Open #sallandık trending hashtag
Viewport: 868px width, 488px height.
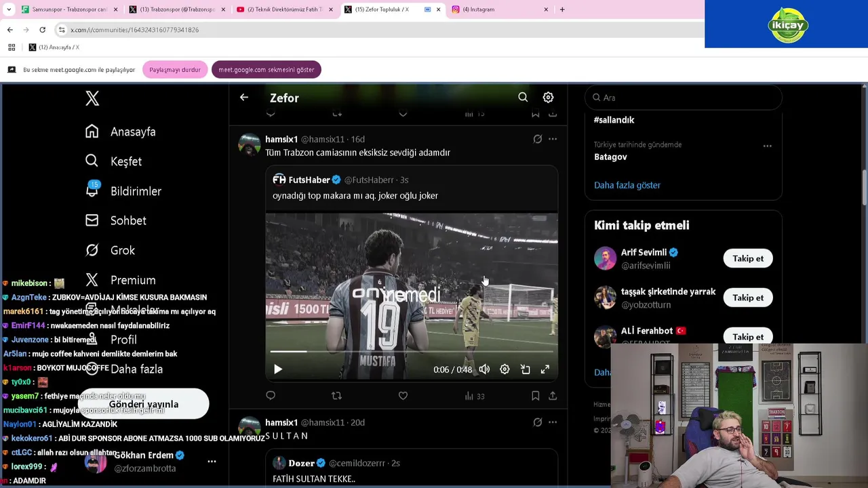click(614, 120)
